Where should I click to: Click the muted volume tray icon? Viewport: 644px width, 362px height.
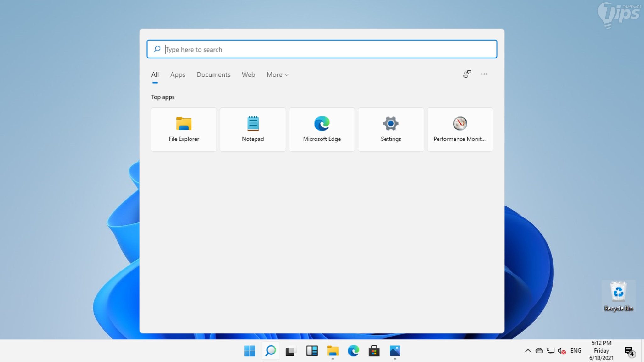[x=562, y=351]
